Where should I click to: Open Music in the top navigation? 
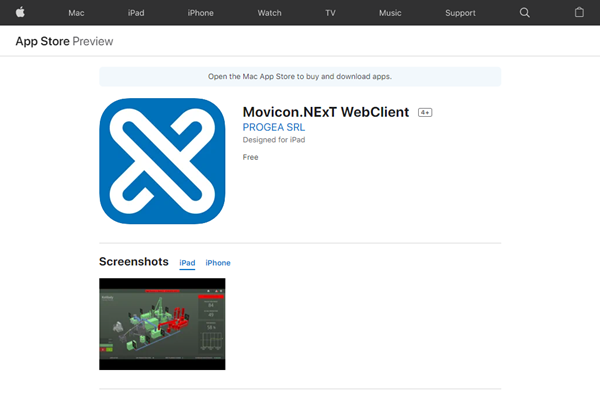point(390,13)
